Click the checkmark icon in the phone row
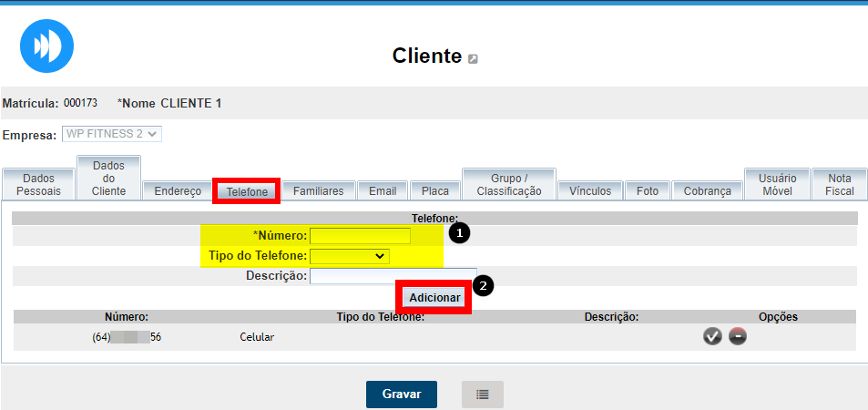 tap(712, 337)
